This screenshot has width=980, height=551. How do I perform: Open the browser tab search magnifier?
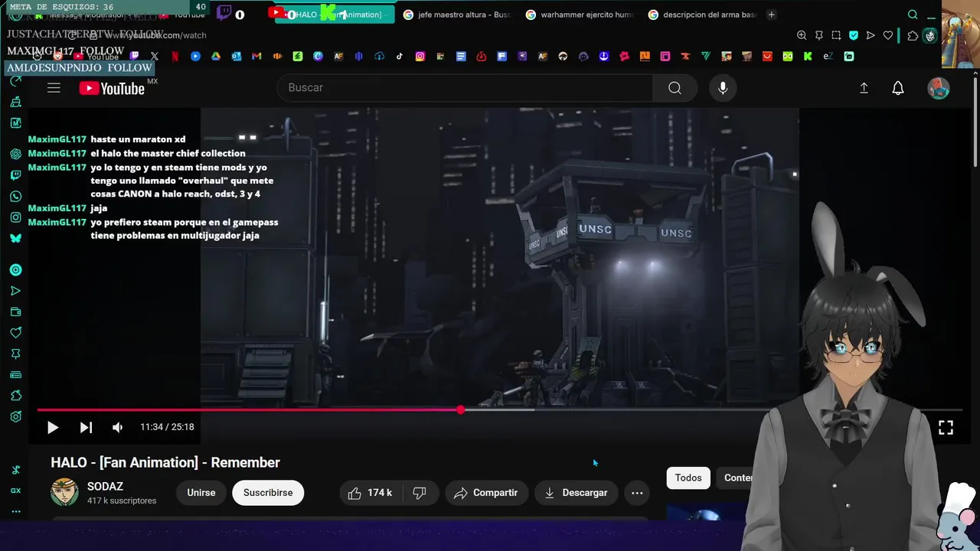913,15
